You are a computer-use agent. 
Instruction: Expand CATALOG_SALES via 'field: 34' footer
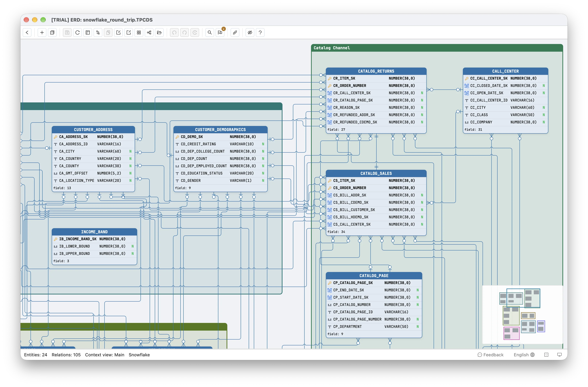tap(376, 232)
